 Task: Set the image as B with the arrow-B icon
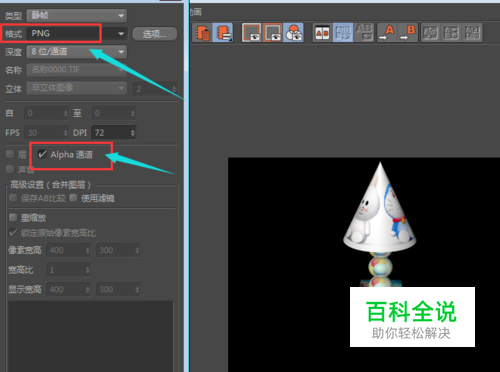408,33
